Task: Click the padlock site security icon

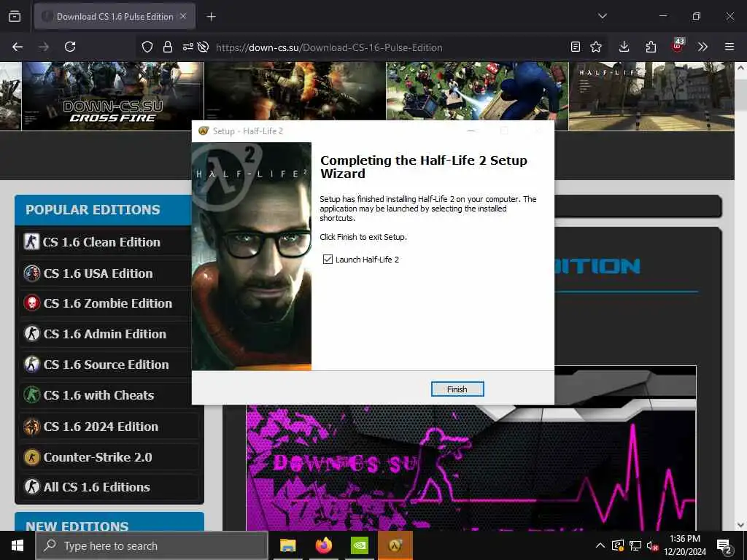Action: tap(167, 47)
